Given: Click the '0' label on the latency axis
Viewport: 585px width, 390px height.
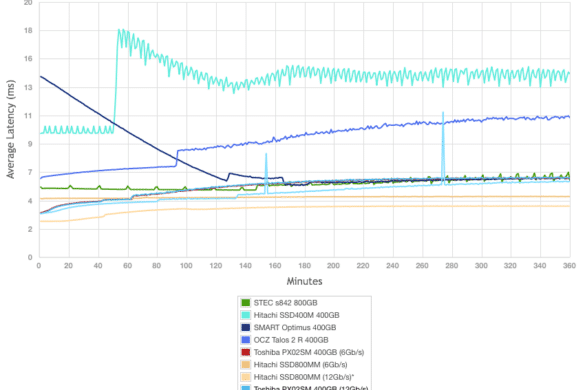Looking at the screenshot, I should pyautogui.click(x=30, y=257).
